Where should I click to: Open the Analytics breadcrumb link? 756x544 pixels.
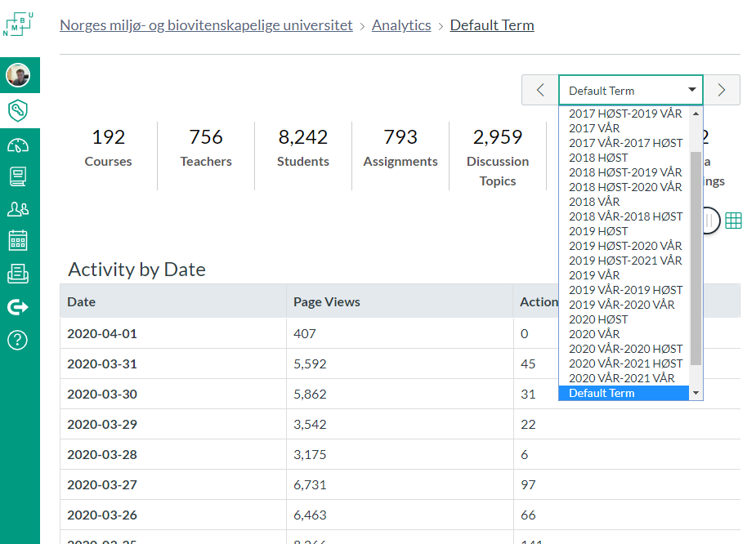pyautogui.click(x=401, y=25)
